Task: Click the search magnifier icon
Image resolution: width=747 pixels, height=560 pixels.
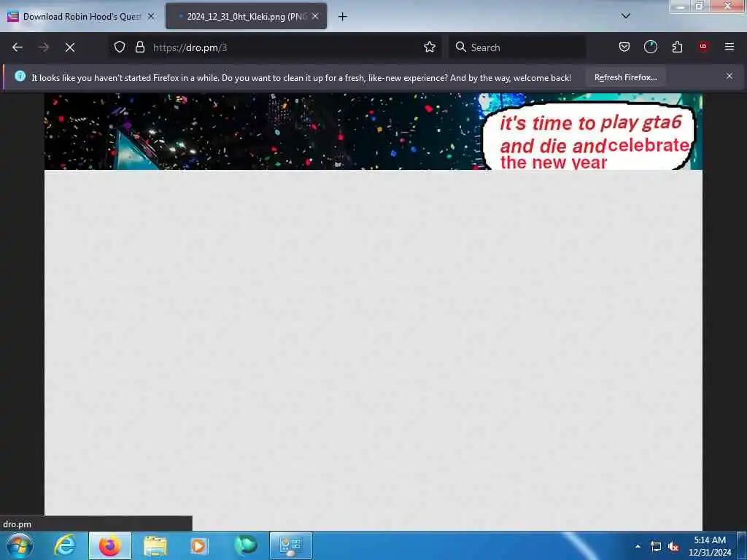Action: point(461,47)
